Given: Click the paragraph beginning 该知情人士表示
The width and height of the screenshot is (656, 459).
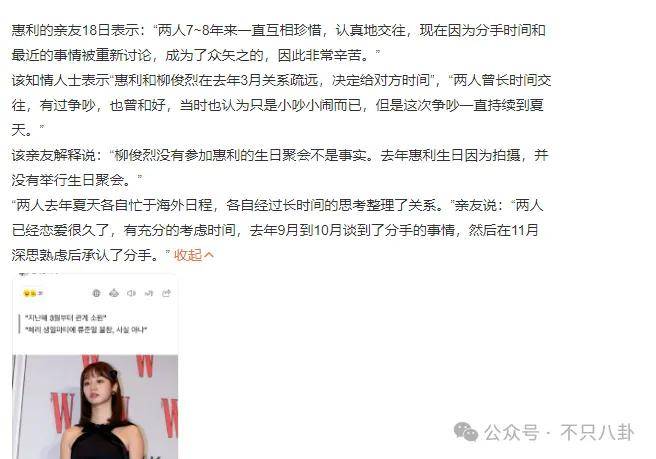Looking at the screenshot, I should [x=281, y=105].
